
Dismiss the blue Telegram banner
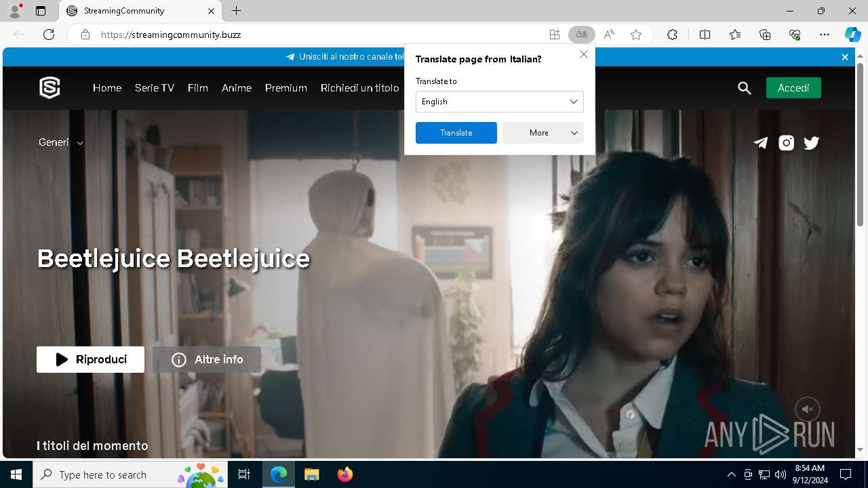845,57
